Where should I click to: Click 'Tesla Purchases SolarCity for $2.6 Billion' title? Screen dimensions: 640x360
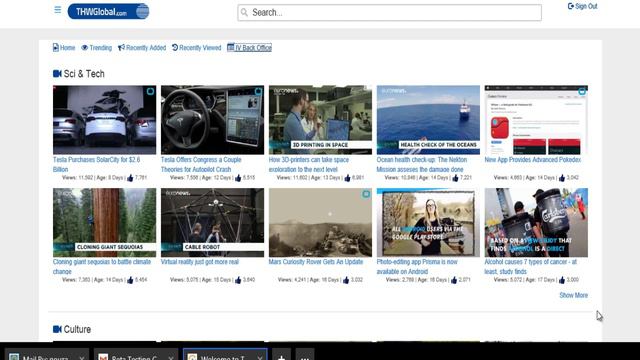tap(96, 164)
